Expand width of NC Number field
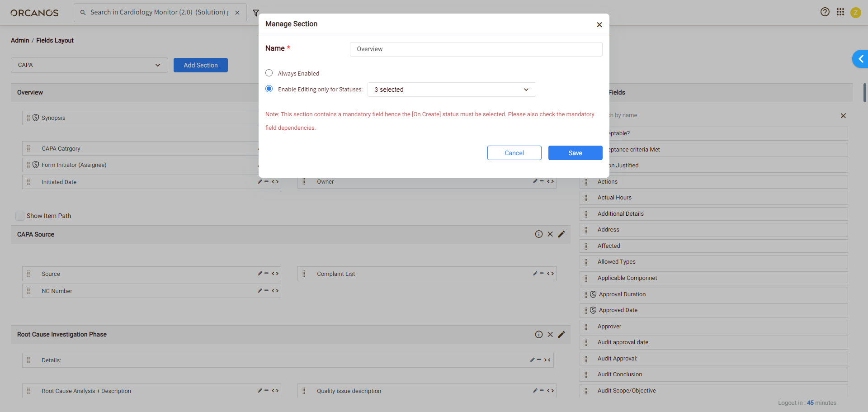This screenshot has width=868, height=412. coord(275,291)
